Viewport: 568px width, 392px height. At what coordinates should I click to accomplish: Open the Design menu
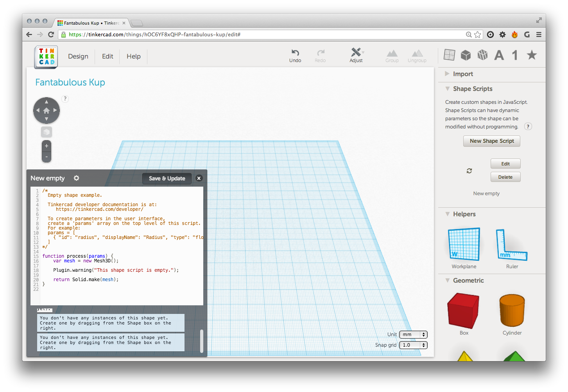tap(78, 56)
